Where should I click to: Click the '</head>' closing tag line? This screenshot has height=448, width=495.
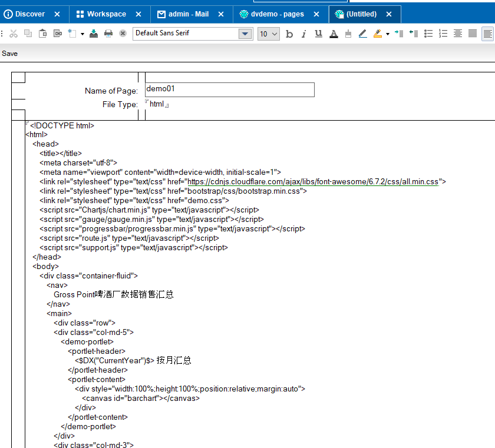click(47, 257)
